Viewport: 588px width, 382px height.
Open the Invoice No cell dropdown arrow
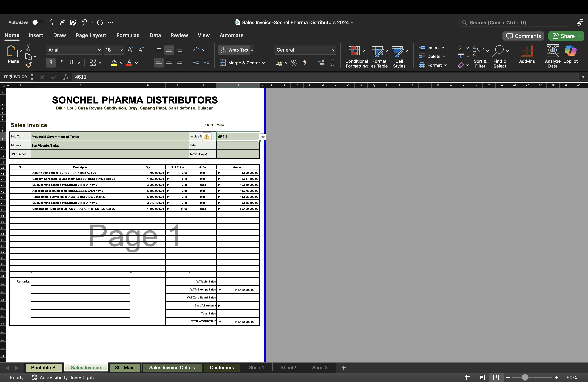pyautogui.click(x=263, y=137)
